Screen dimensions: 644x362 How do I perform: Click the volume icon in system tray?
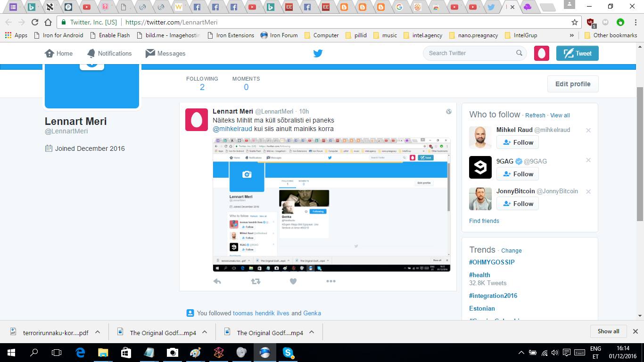(555, 353)
